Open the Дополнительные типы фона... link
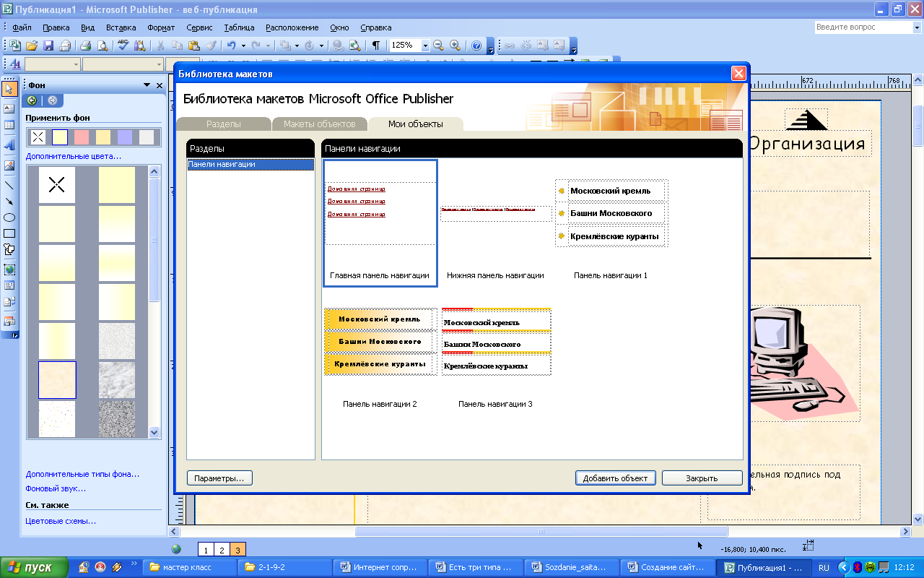This screenshot has height=578, width=924. [82, 474]
